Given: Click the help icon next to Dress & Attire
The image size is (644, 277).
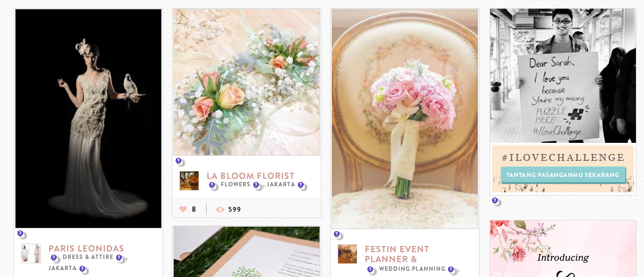Looking at the screenshot, I should coord(120,259).
